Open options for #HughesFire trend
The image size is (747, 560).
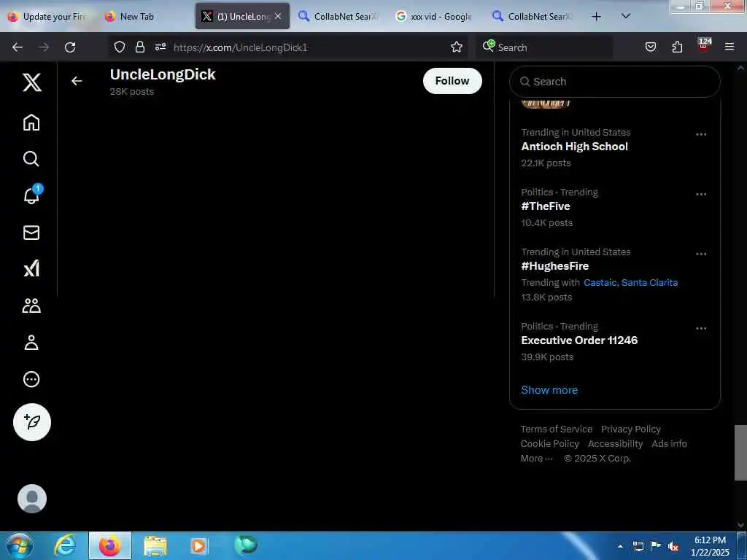pos(701,254)
